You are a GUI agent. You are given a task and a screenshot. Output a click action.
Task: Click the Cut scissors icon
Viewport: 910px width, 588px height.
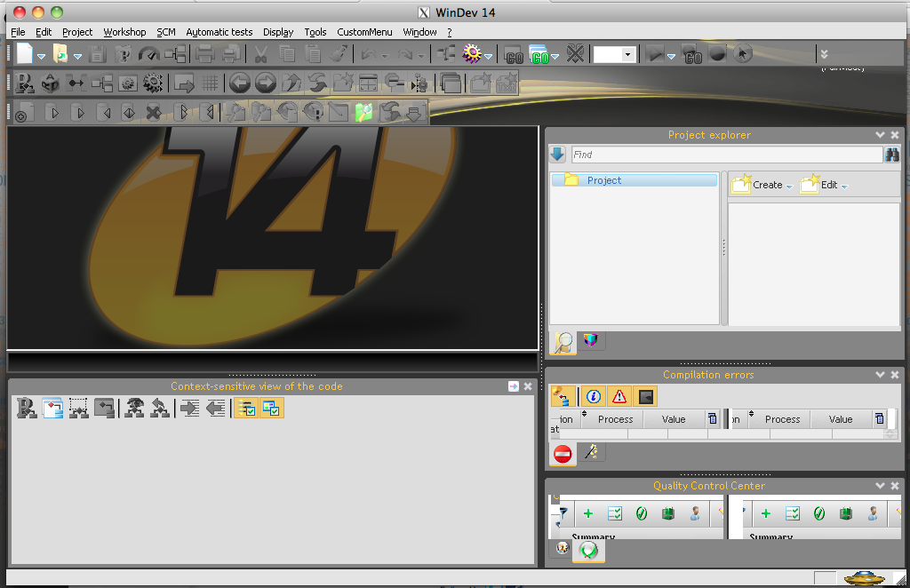point(260,54)
